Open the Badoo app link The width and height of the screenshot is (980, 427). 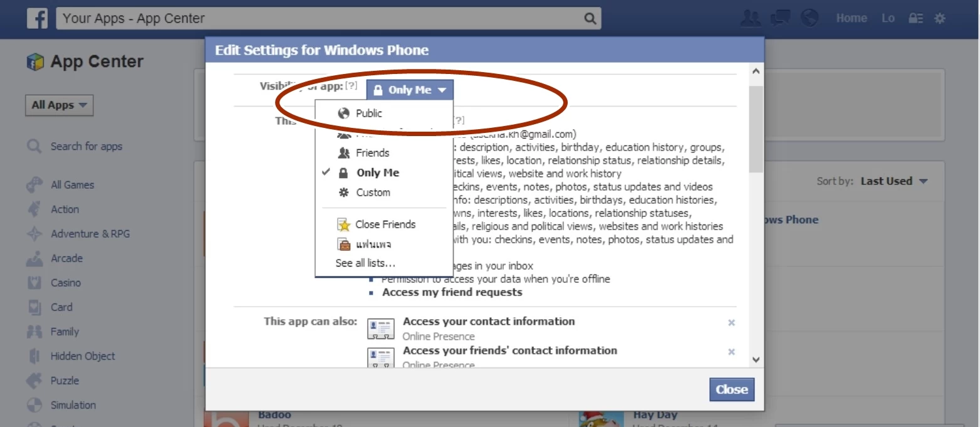(x=274, y=414)
